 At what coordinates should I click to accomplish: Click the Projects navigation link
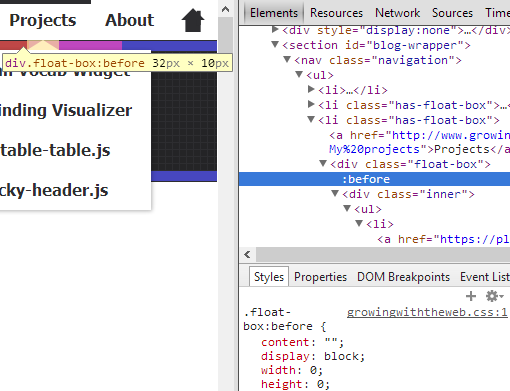coord(43,20)
